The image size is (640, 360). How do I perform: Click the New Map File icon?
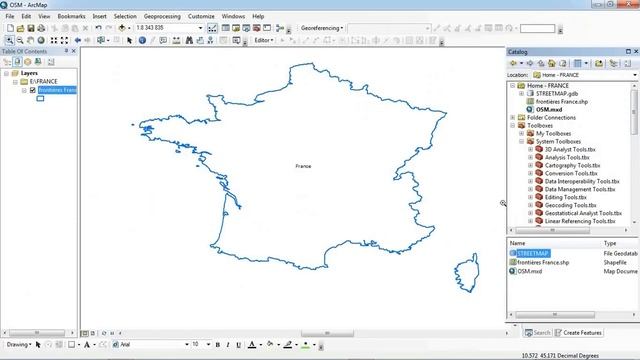click(x=10, y=28)
